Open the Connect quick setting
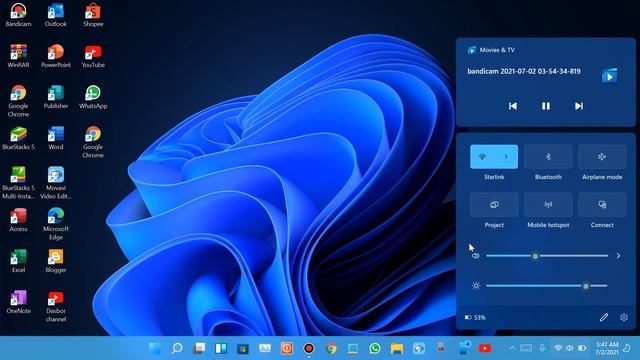640x360 pixels. (x=602, y=204)
